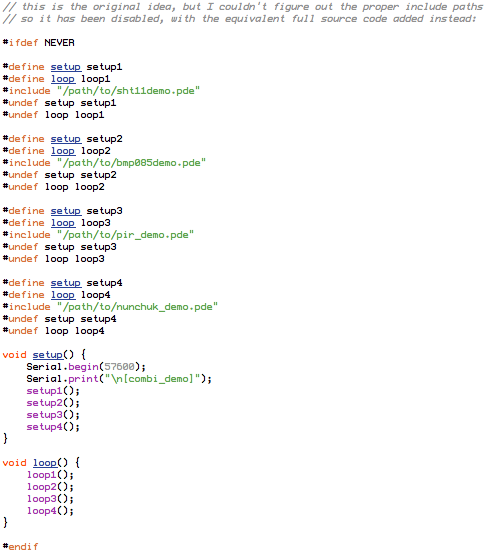The image size is (485, 553).
Task: Click the setup link before setup3
Action: click(66, 211)
